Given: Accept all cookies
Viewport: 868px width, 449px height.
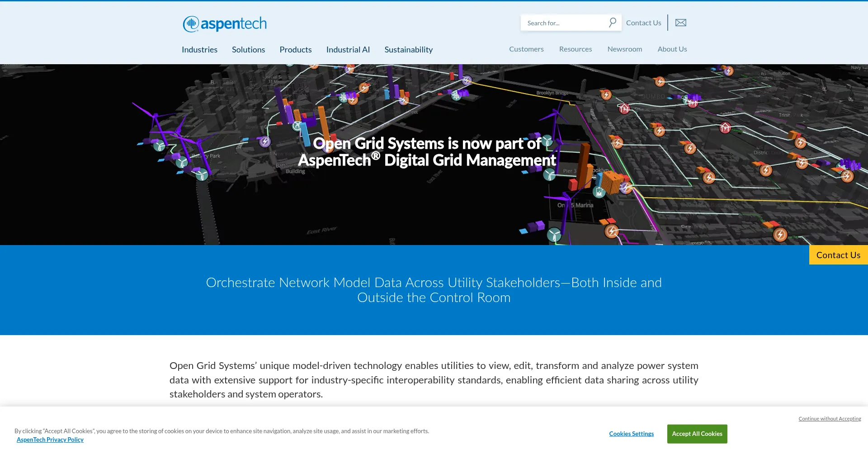Looking at the screenshot, I should (x=697, y=434).
